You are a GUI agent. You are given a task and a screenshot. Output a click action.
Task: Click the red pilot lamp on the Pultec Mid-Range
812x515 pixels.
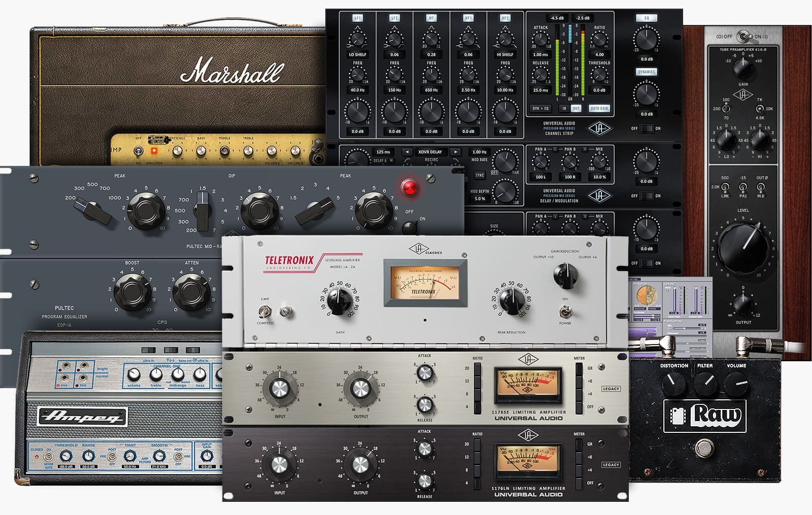click(409, 187)
